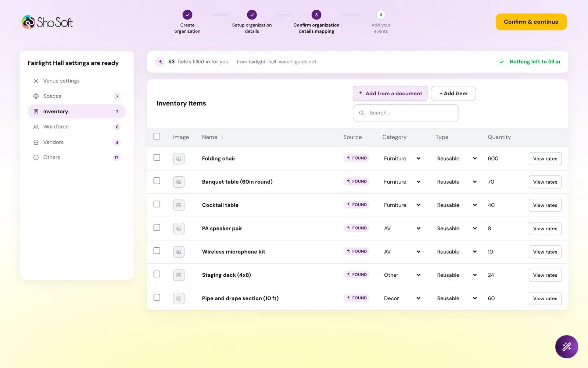Click the Banquet table image placeholder icon

tap(179, 182)
